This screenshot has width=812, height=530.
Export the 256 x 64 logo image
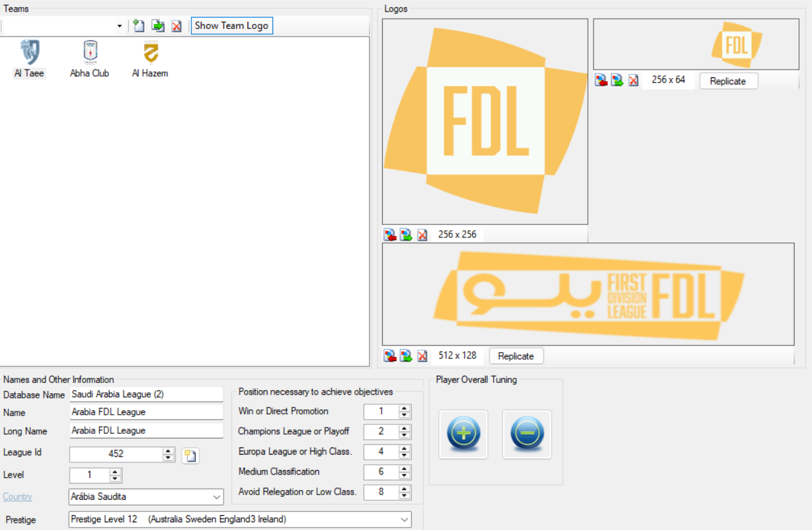tap(617, 80)
